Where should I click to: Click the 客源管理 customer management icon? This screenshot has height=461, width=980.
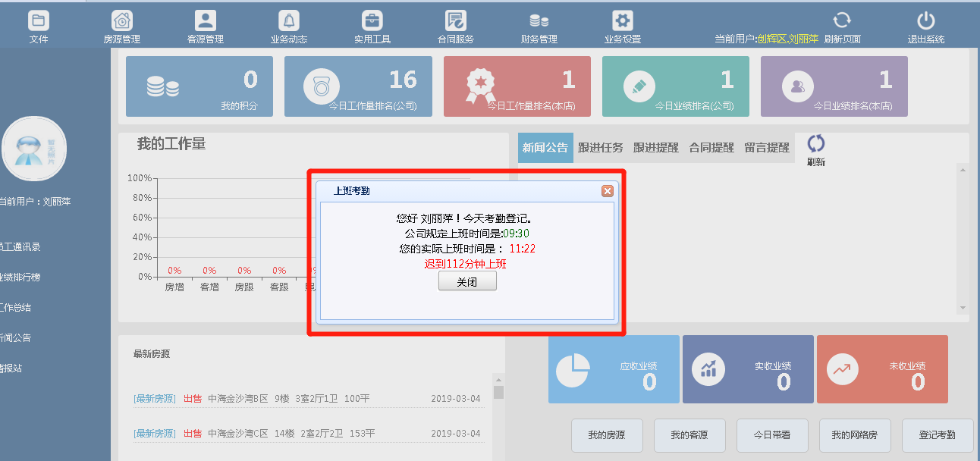point(205,21)
